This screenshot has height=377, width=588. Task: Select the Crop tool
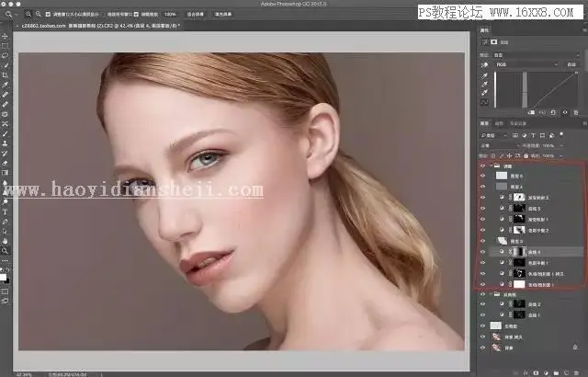tap(5, 75)
